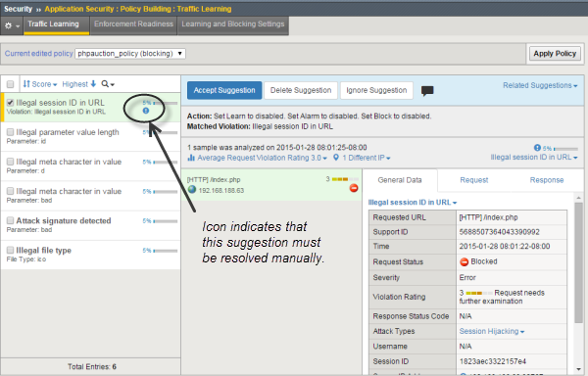This screenshot has height=376, width=588.
Task: Select the General Data tab
Action: pos(400,180)
